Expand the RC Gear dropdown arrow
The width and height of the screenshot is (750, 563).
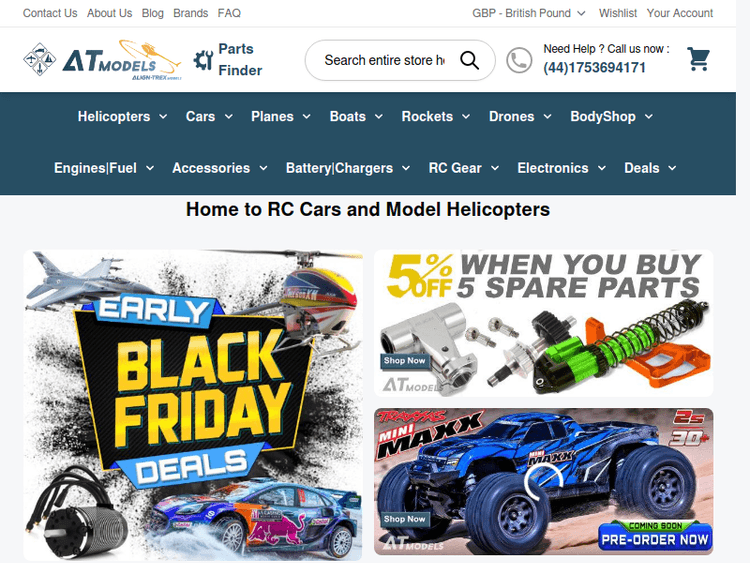coord(495,168)
